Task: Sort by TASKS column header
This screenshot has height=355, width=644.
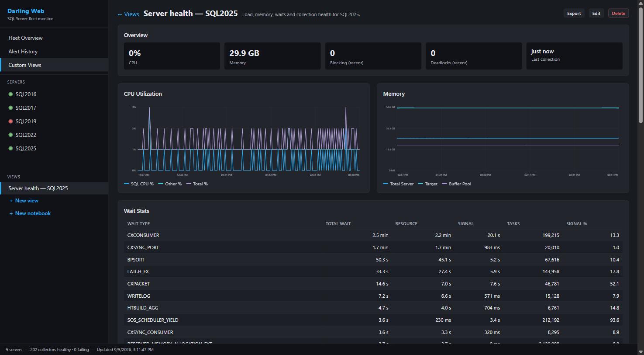Action: click(513, 224)
